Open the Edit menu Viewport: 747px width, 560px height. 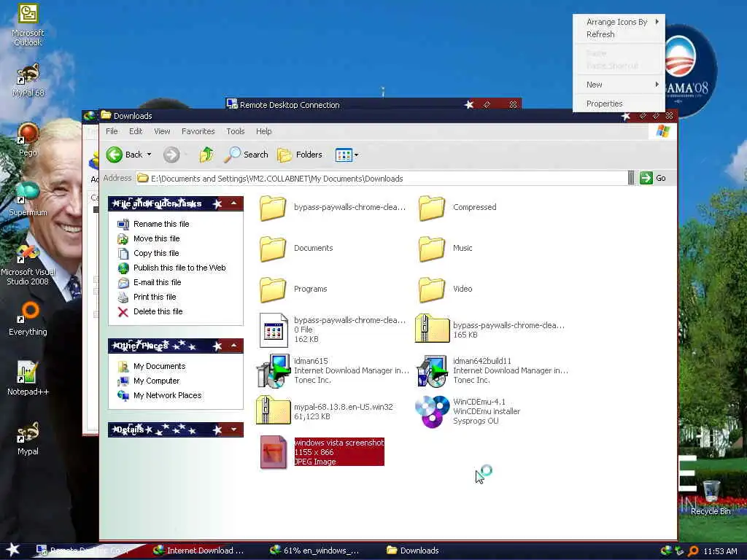[136, 131]
